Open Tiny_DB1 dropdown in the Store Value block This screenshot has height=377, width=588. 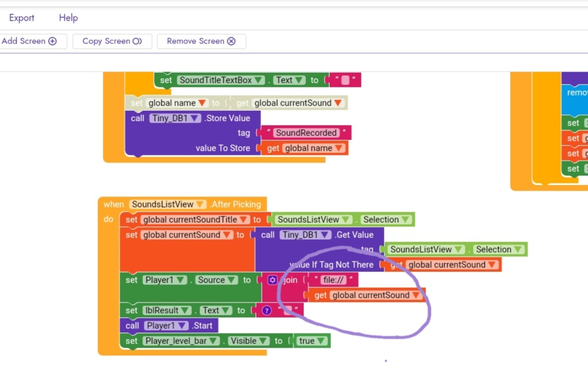pyautogui.click(x=195, y=118)
